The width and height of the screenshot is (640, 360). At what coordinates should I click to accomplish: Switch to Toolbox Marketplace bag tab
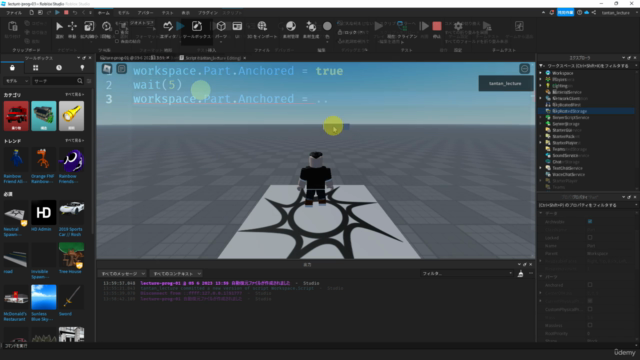[x=12, y=68]
